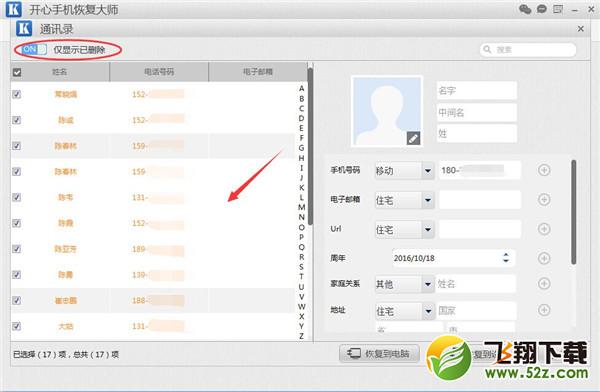Viewport: 600px width, 392px height.
Task: Sort by the 电子邮箱 column header
Action: 258,72
